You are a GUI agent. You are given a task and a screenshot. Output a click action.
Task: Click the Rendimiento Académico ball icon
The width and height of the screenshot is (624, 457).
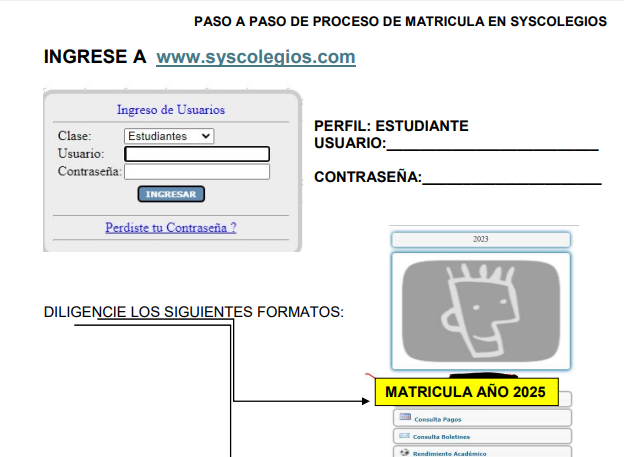coord(405,453)
